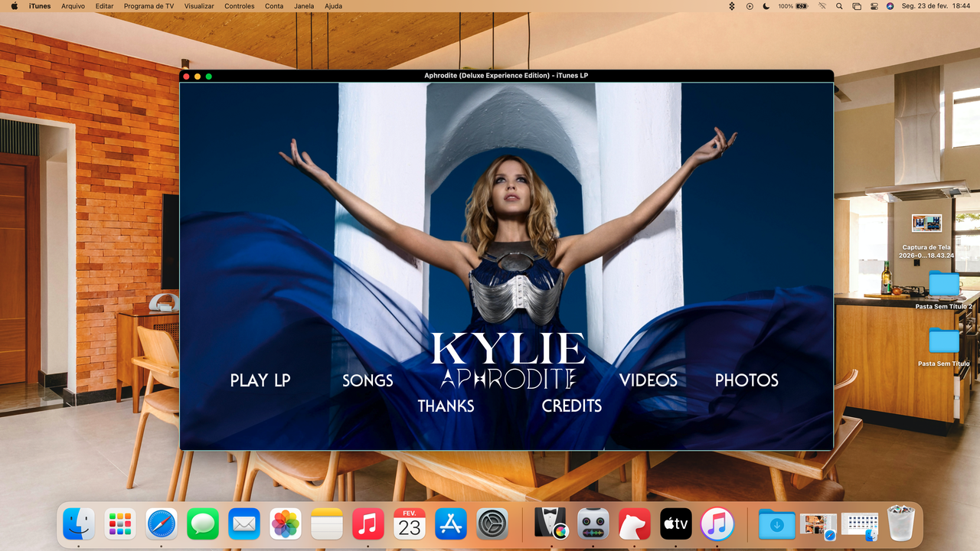Open the Conta menu
The height and width of the screenshot is (551, 980).
[274, 6]
